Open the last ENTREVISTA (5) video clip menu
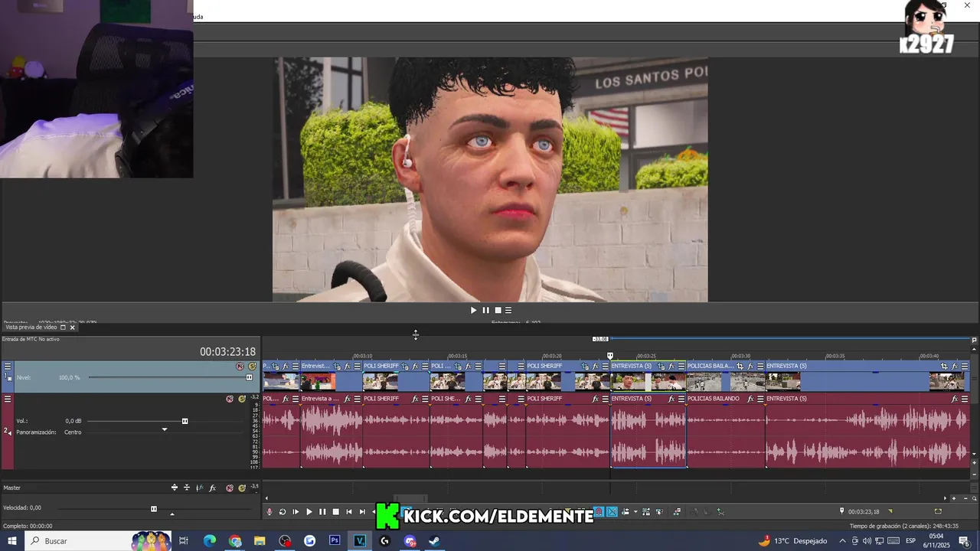This screenshot has width=980, height=551. click(x=965, y=367)
